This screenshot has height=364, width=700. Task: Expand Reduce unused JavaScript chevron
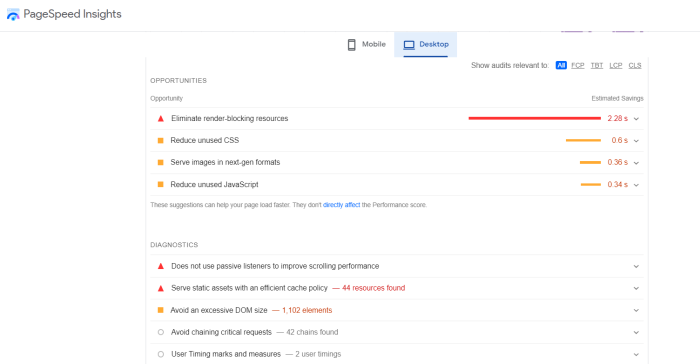click(x=636, y=184)
